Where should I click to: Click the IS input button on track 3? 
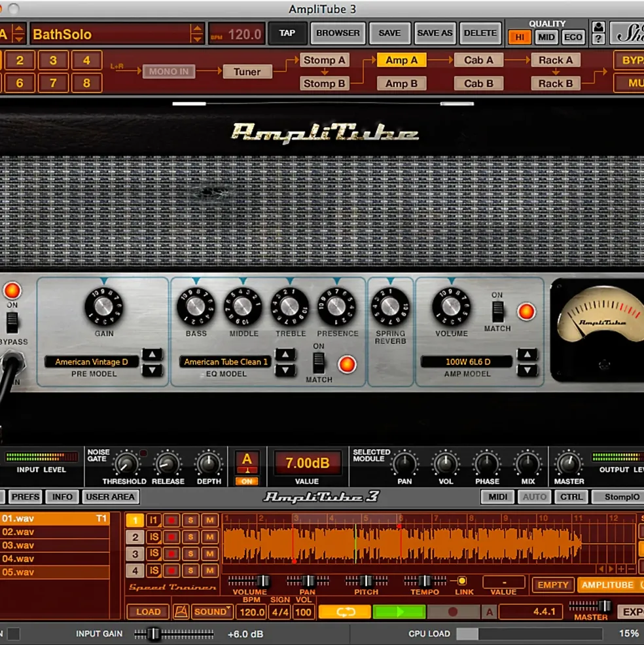coord(153,554)
